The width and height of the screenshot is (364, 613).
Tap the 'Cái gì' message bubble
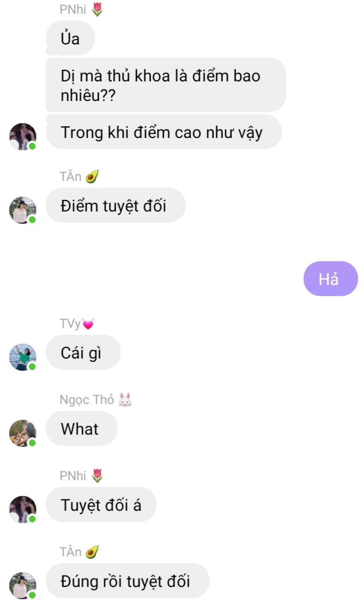(83, 352)
